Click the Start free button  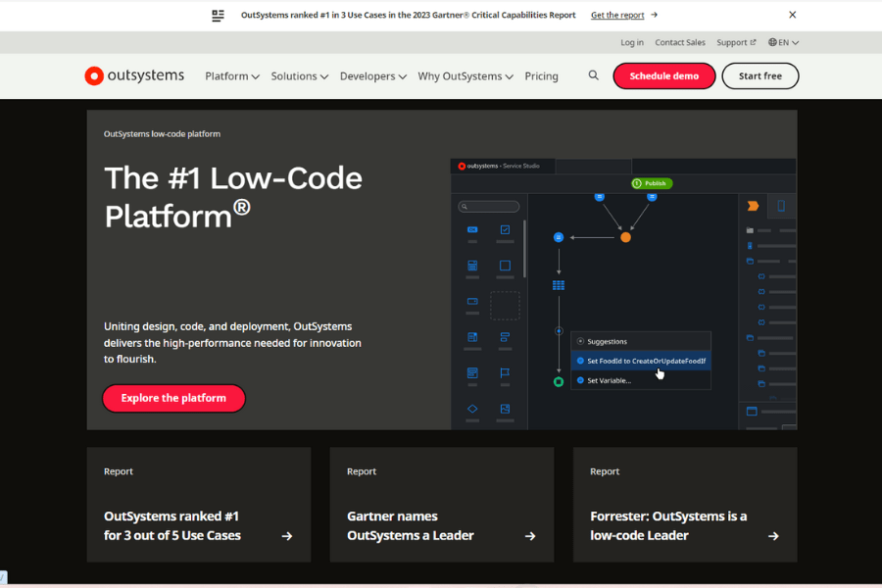tap(759, 76)
